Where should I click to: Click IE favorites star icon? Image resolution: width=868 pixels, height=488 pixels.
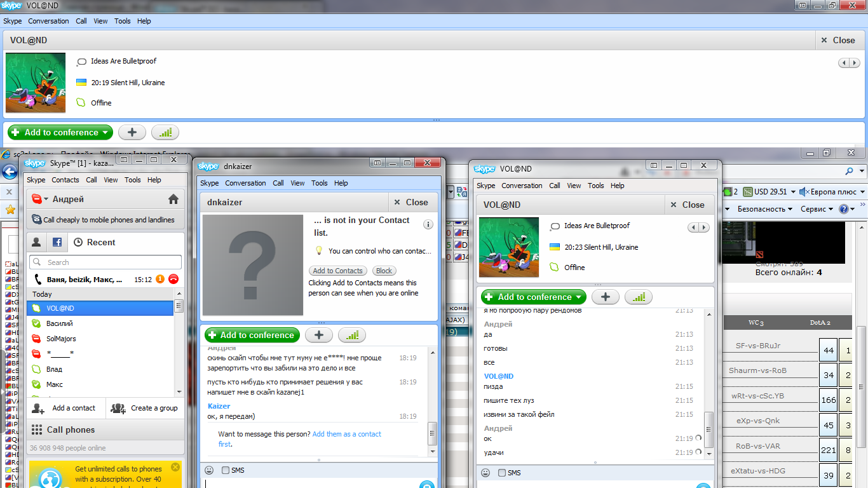(10, 209)
